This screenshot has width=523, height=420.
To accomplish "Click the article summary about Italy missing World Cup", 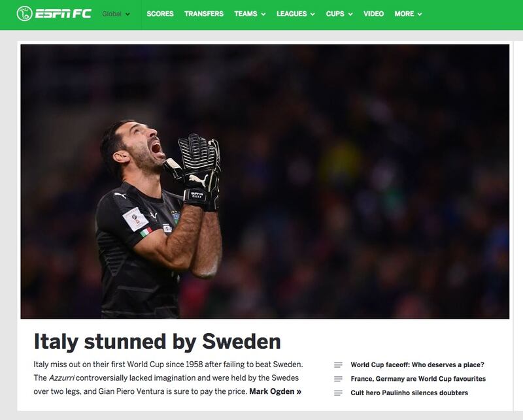I will pyautogui.click(x=168, y=378).
